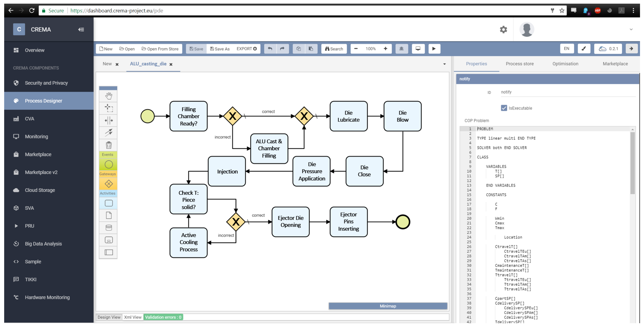
Task: Toggle the IsExecutable checkbox
Action: click(x=504, y=108)
